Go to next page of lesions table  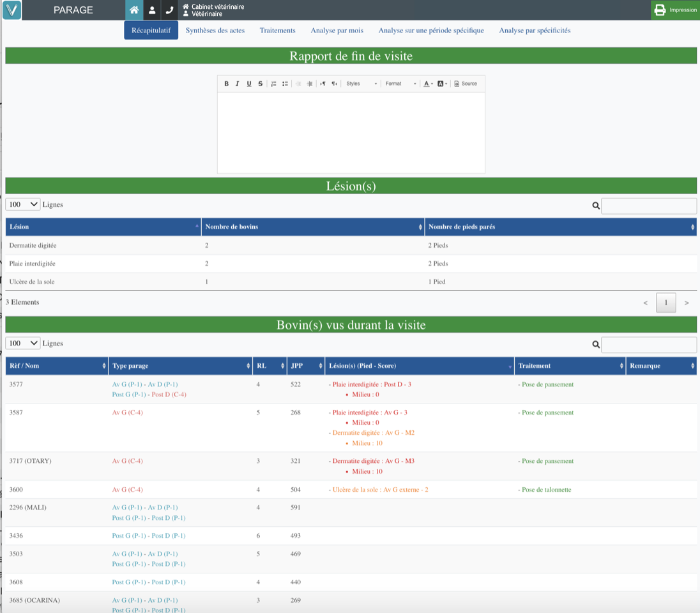[687, 303]
